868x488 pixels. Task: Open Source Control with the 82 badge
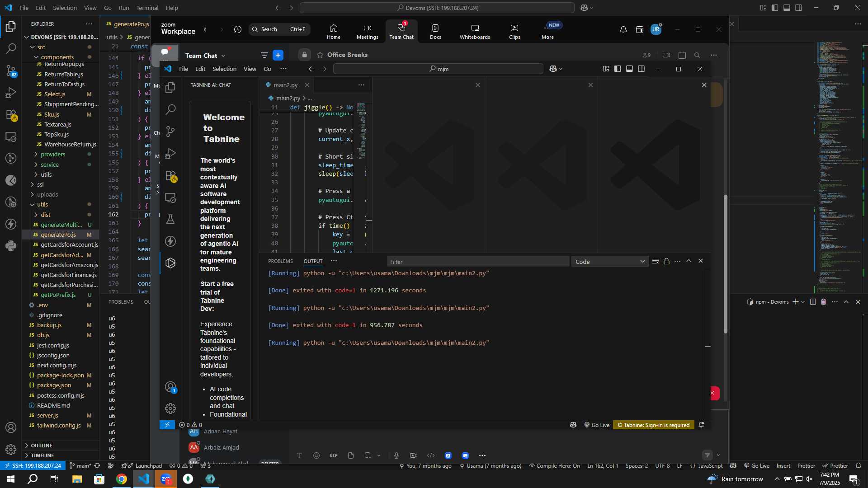point(11,71)
